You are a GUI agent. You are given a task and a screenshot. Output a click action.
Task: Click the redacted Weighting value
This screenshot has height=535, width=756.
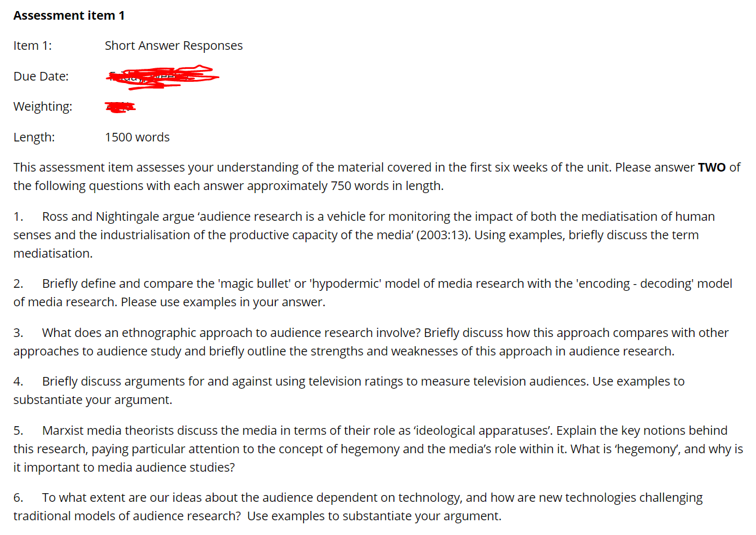click(x=120, y=107)
